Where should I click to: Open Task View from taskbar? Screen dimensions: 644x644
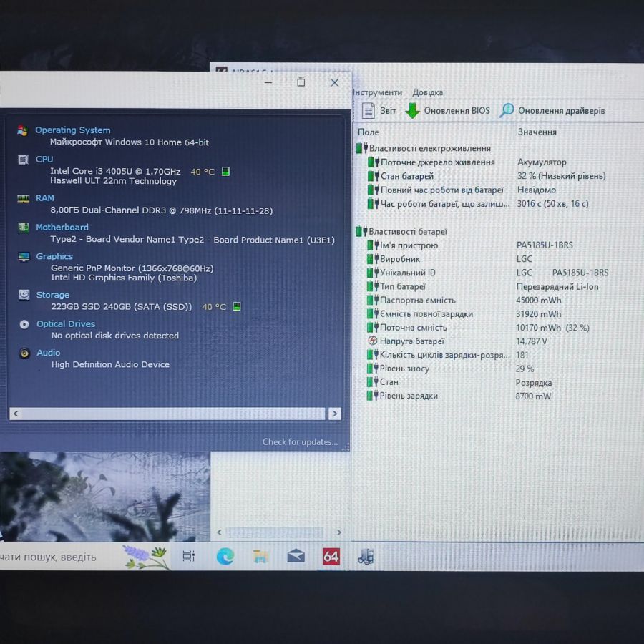pos(188,557)
